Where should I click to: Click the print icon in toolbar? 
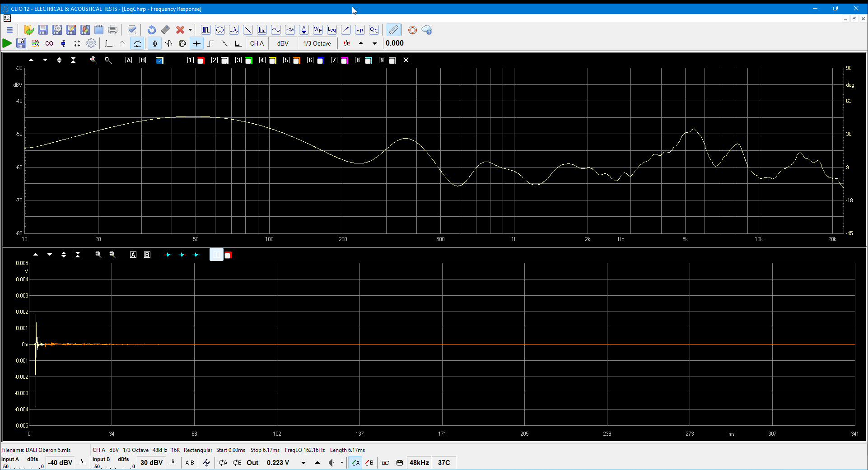pos(112,30)
